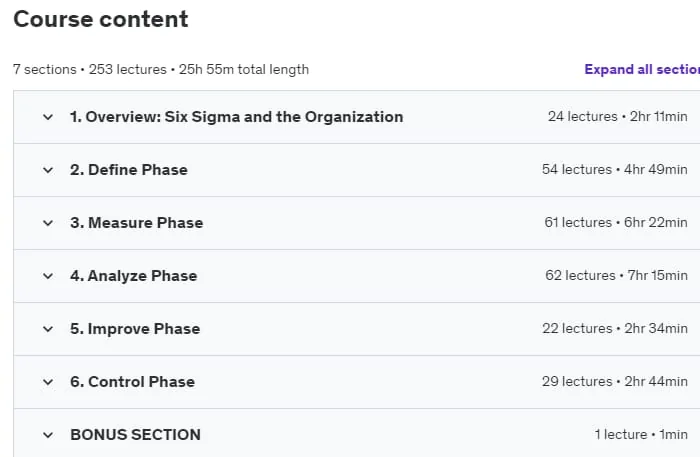Expand the Overview section chevron
The width and height of the screenshot is (700, 457).
(48, 117)
